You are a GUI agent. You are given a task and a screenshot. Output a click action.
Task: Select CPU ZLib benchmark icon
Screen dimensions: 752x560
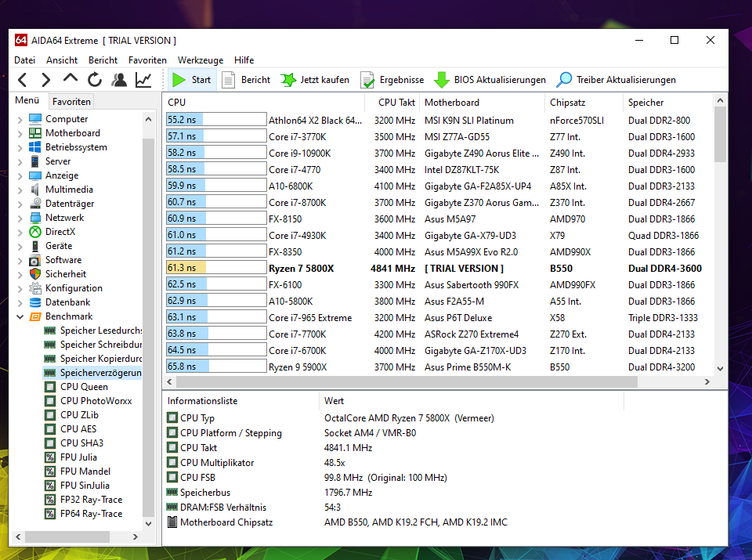point(50,415)
